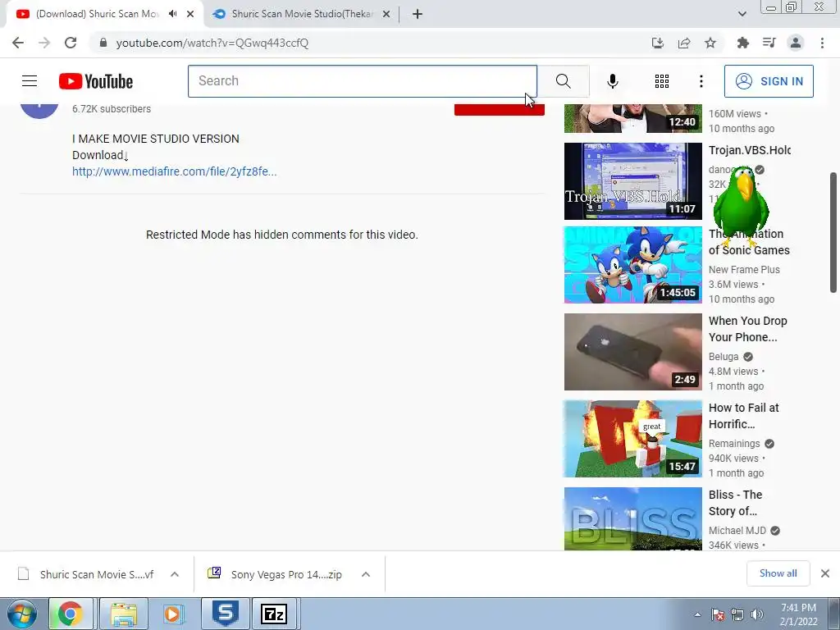Viewport: 840px width, 630px height.
Task: Open 7-Zip from the taskbar
Action: (x=274, y=614)
